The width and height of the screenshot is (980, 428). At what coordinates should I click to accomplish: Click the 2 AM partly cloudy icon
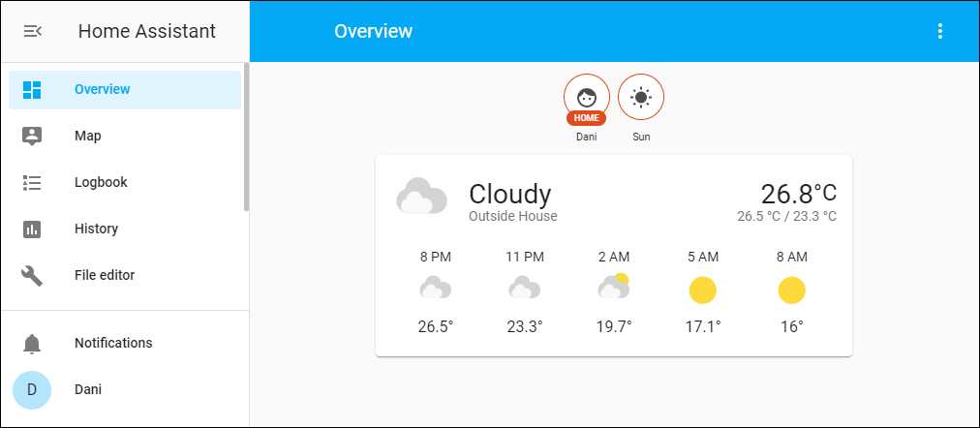614,287
